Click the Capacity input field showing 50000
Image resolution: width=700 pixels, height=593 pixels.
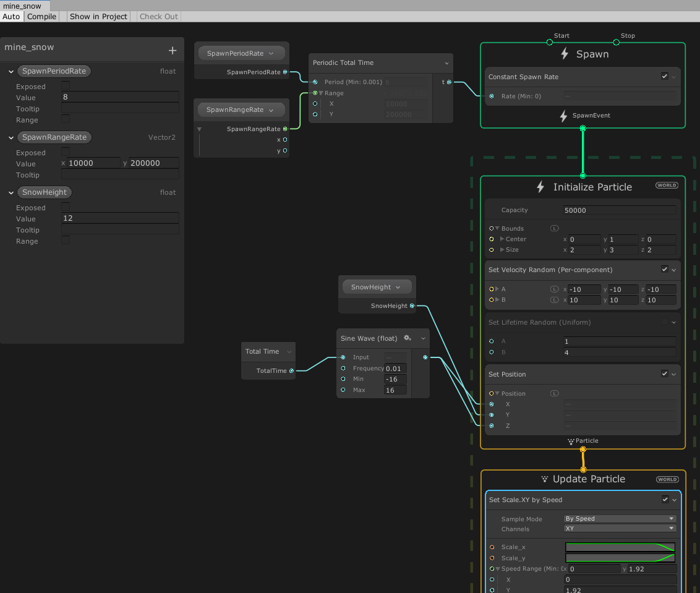pyautogui.click(x=620, y=210)
